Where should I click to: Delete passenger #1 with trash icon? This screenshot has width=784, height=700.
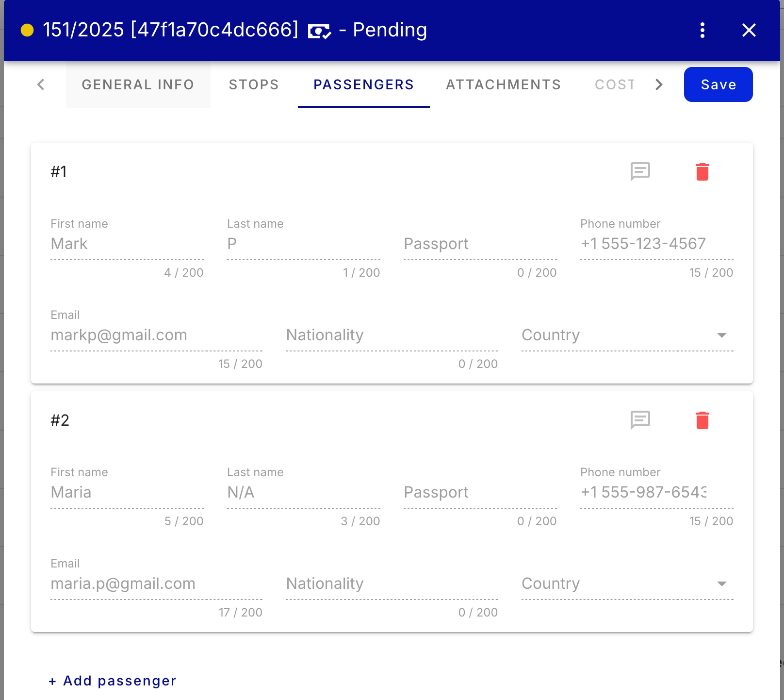point(702,172)
